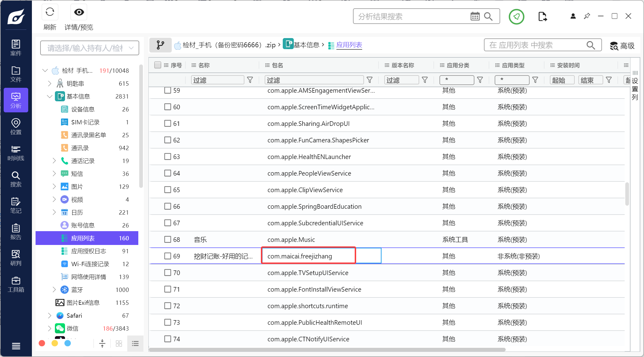The width and height of the screenshot is (644, 357).
Task: Select 应用授权日志 in the tree
Action: coord(88,251)
